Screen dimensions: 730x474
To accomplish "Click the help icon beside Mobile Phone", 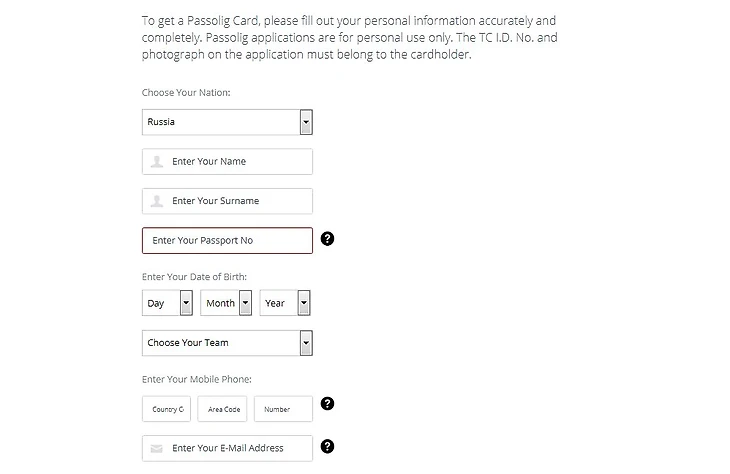I will click(327, 404).
